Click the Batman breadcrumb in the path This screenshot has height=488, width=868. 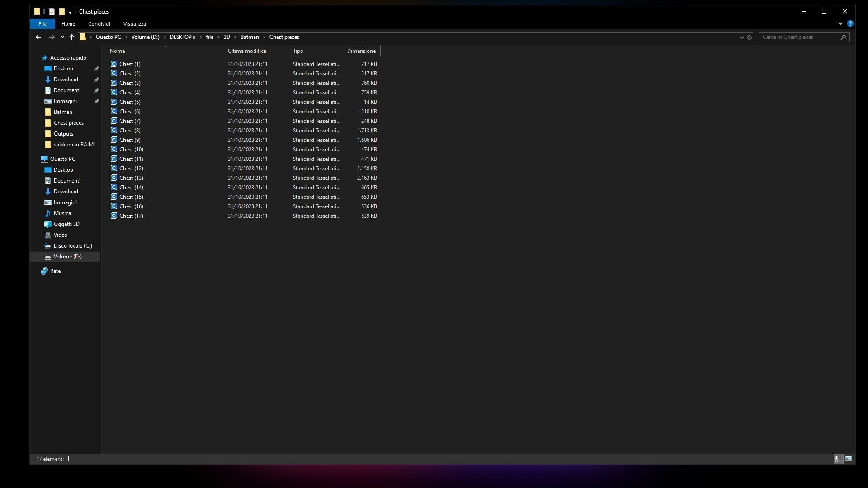pyautogui.click(x=250, y=37)
